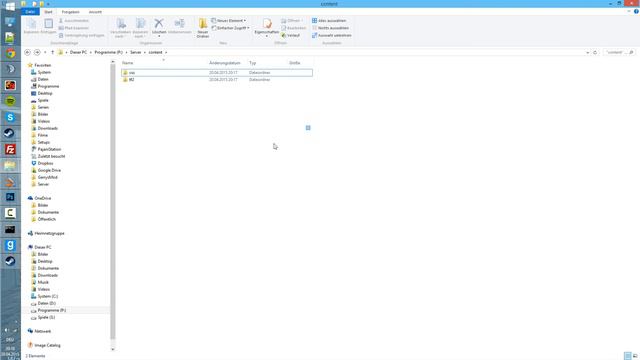Click Auswahl umkehren
The width and height of the screenshot is (640, 360).
click(x=331, y=35)
